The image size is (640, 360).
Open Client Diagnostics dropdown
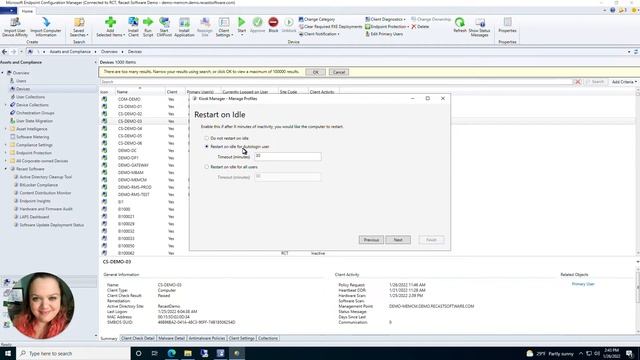point(385,20)
